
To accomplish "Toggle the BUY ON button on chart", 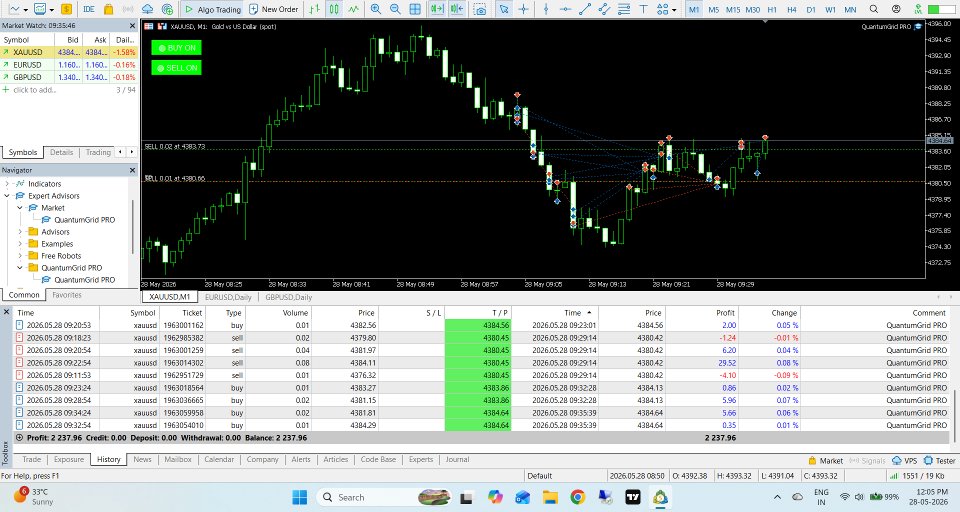I will (176, 48).
